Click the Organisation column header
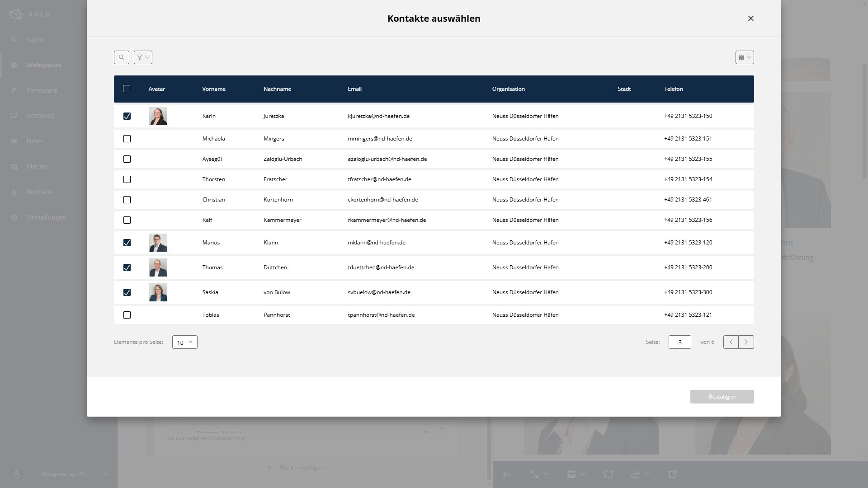This screenshot has height=488, width=868. 508,89
